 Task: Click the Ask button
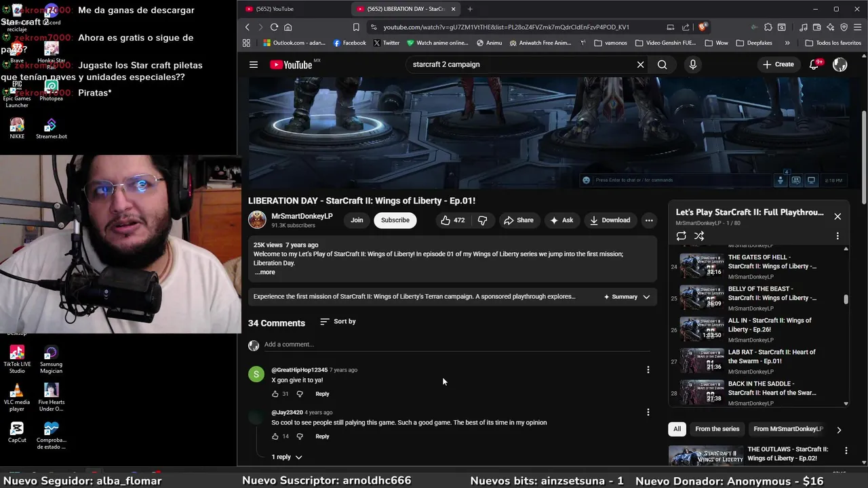point(561,220)
